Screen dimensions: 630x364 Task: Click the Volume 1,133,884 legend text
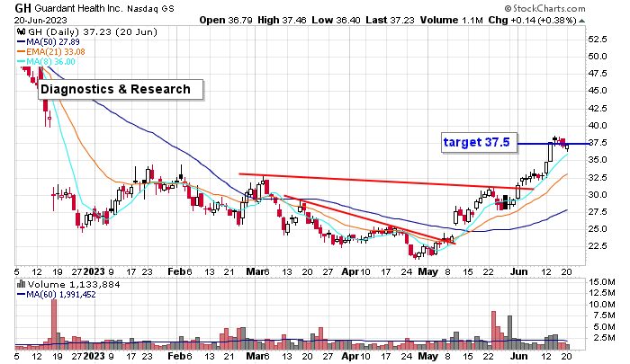point(74,285)
